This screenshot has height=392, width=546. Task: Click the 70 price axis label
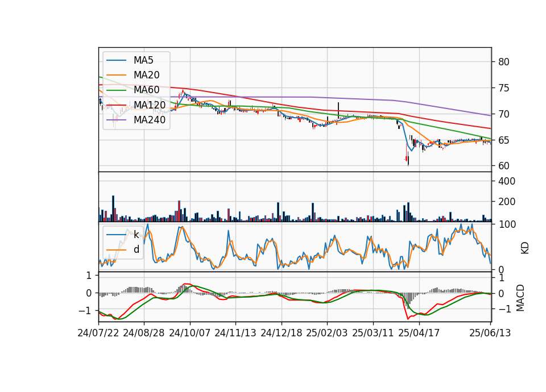click(x=504, y=114)
